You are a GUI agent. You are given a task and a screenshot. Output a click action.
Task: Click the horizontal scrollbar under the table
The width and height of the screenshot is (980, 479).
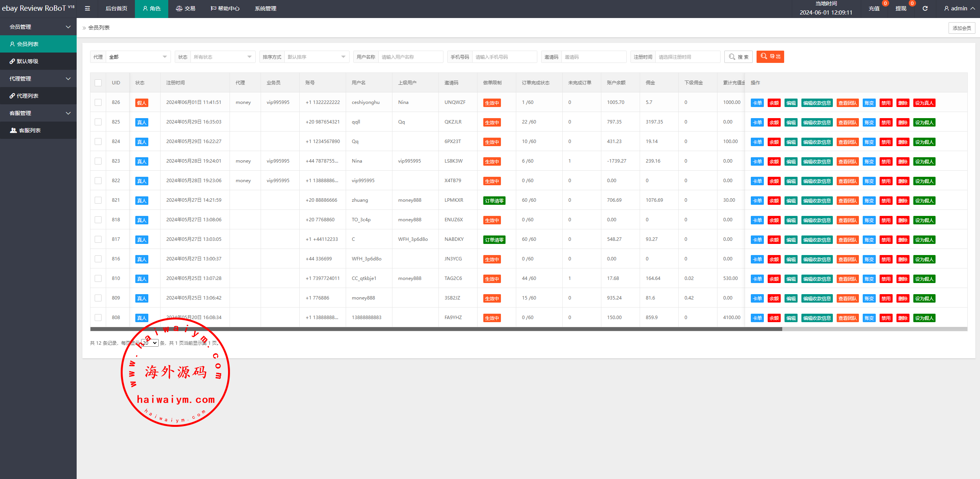click(x=436, y=329)
